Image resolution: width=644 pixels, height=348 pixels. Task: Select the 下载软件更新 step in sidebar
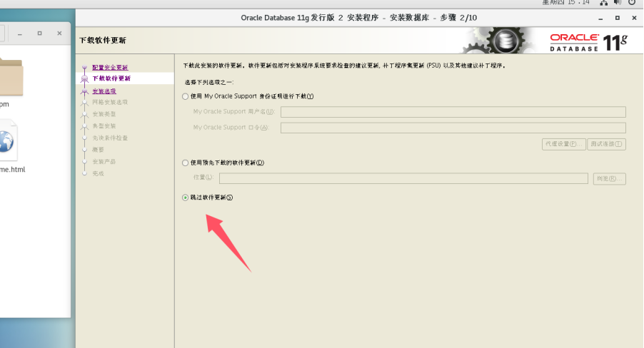point(111,78)
